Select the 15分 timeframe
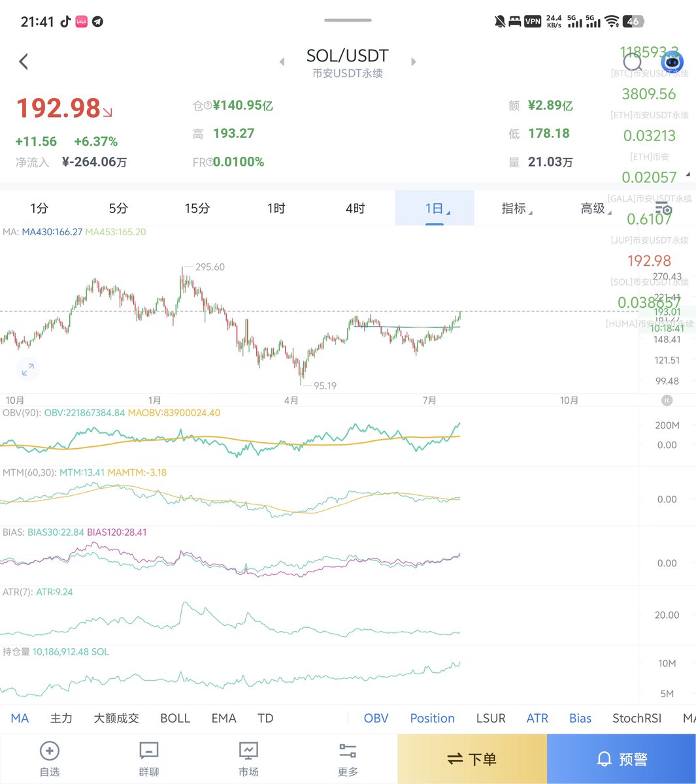 (197, 208)
